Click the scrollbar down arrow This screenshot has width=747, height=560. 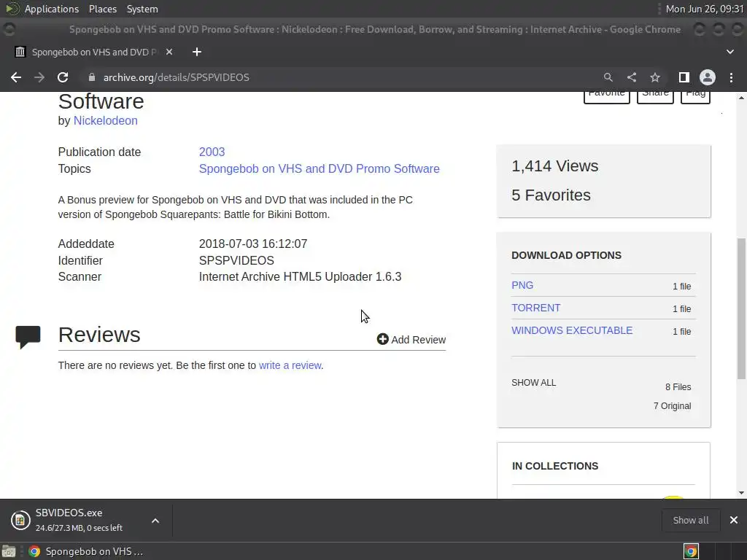[x=741, y=493]
